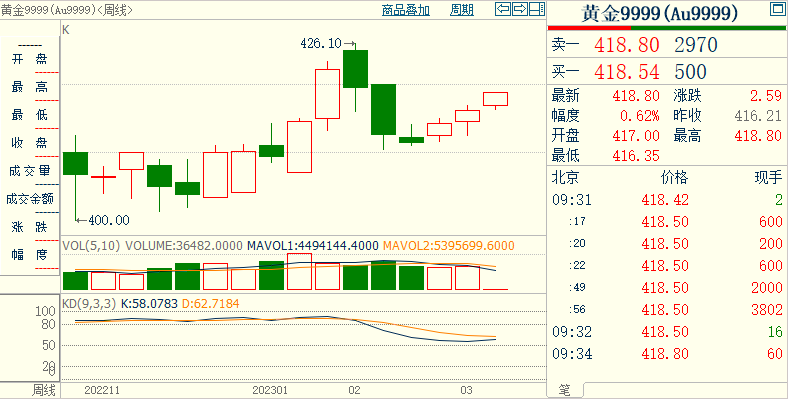Select the 09:34 trade row
Screen dimensions: 788x399
click(x=667, y=354)
